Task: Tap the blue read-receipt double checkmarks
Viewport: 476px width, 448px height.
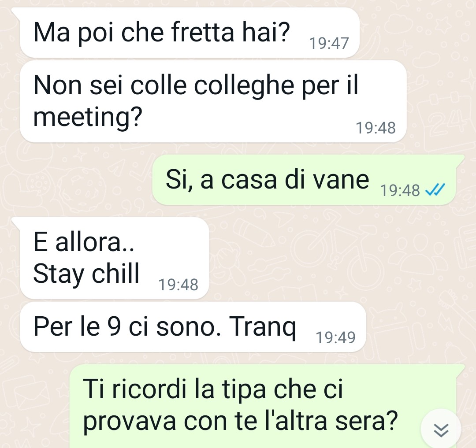Action: (x=435, y=190)
